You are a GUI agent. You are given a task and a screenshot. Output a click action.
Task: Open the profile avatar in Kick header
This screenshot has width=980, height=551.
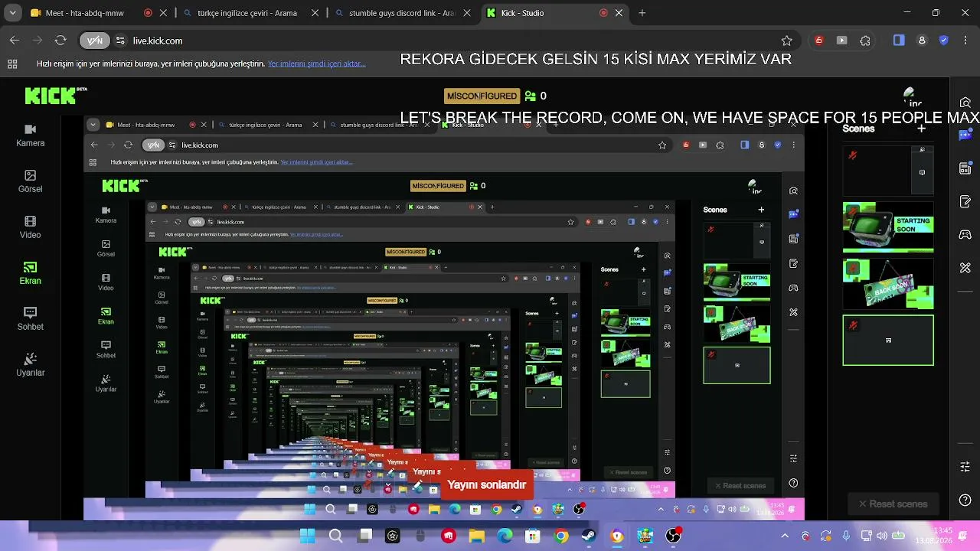click(x=912, y=96)
